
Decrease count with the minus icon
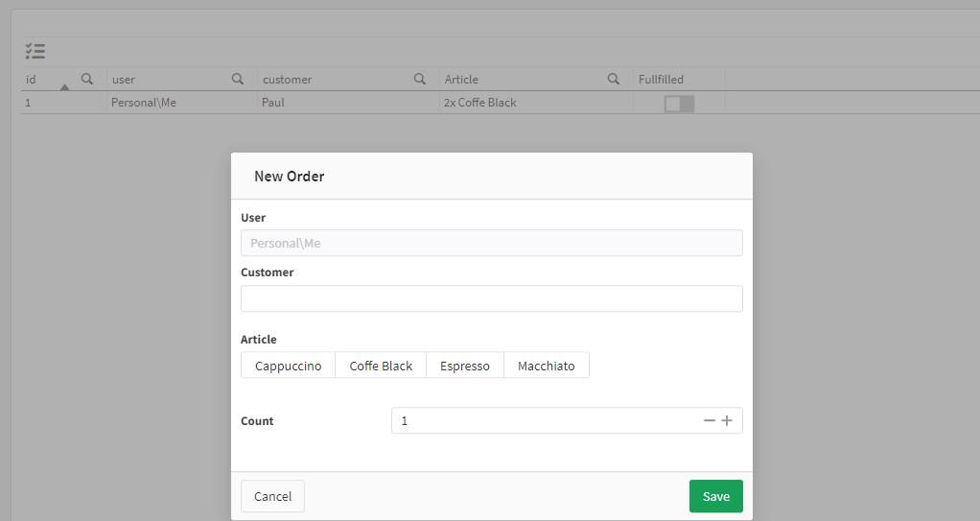click(709, 420)
